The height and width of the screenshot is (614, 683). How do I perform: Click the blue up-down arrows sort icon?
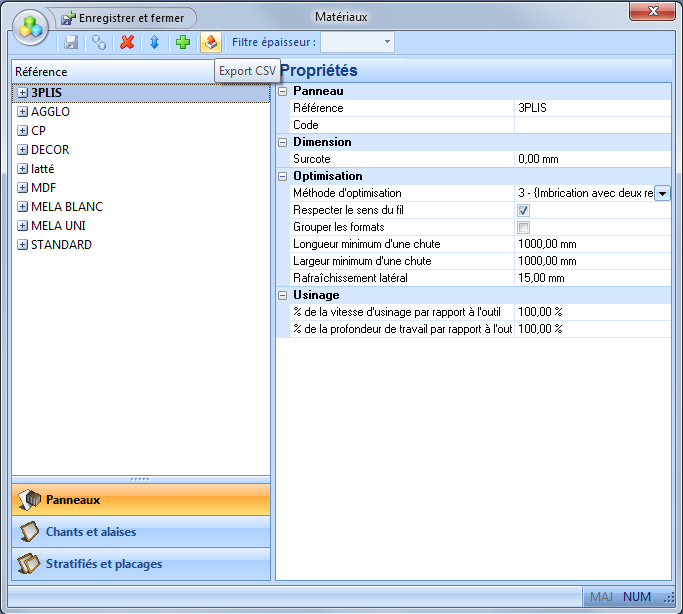[154, 42]
